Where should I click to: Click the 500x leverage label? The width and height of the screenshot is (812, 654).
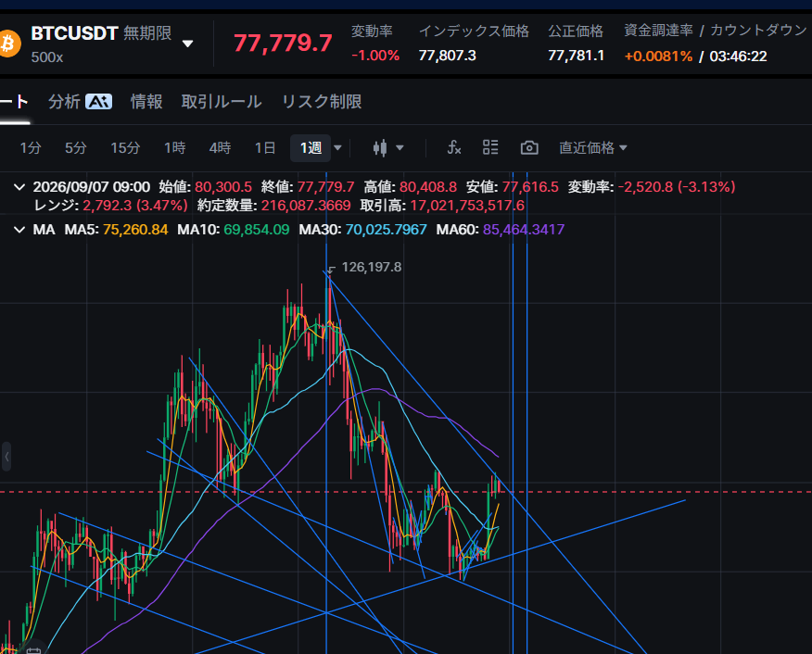pos(47,57)
